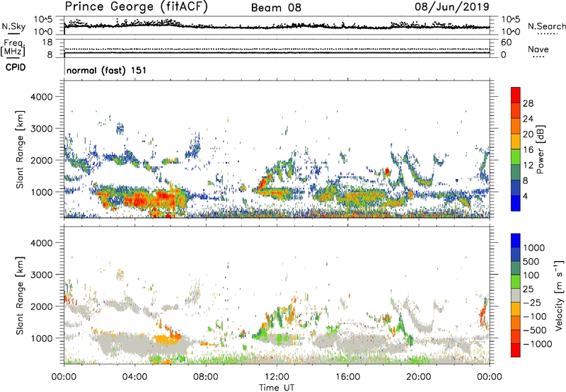Click the 'Beam 08' label
This screenshot has width=566, height=392.
click(276, 8)
